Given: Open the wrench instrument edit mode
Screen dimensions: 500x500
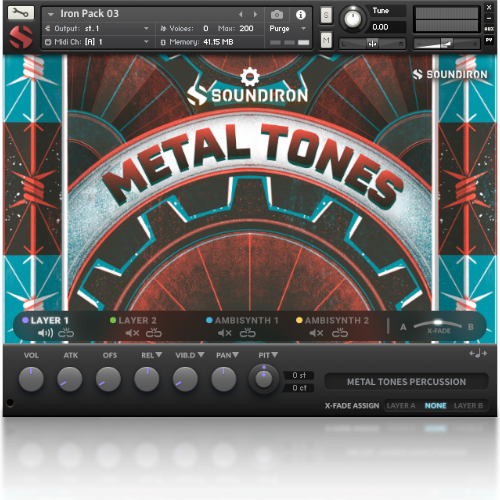Looking at the screenshot, I should 21,13.
